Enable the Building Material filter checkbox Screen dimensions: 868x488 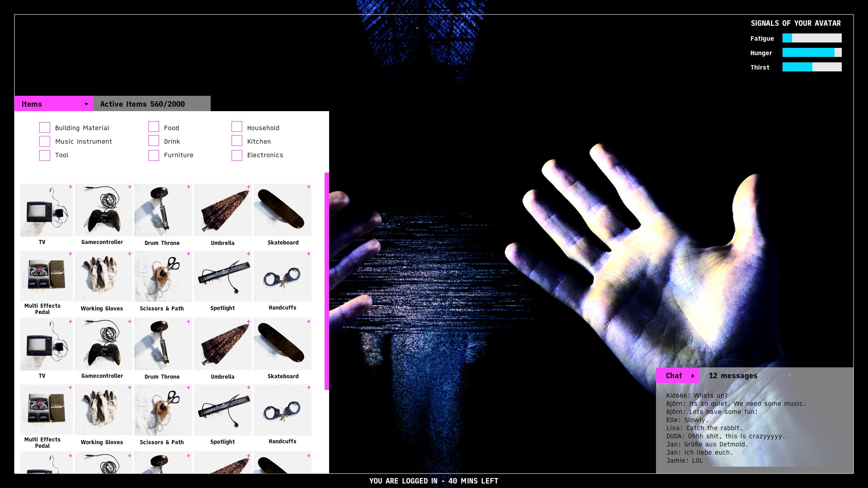45,127
